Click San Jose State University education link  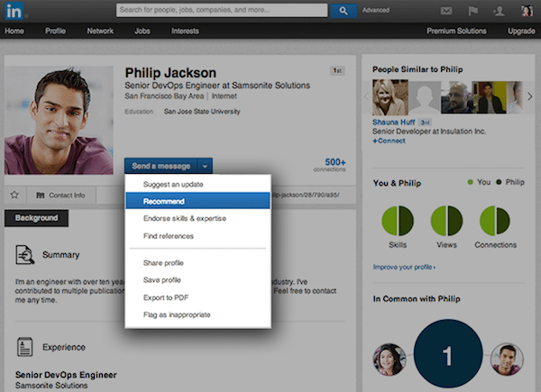[202, 112]
